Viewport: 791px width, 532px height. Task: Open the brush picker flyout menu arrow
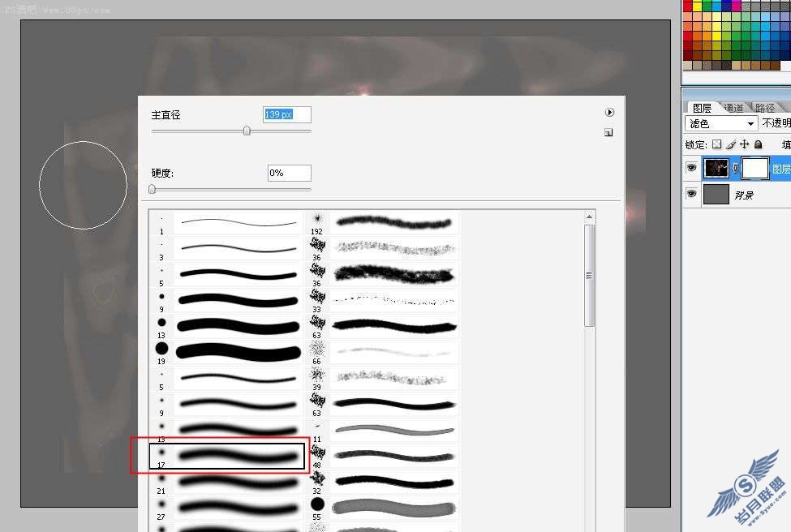coord(609,112)
